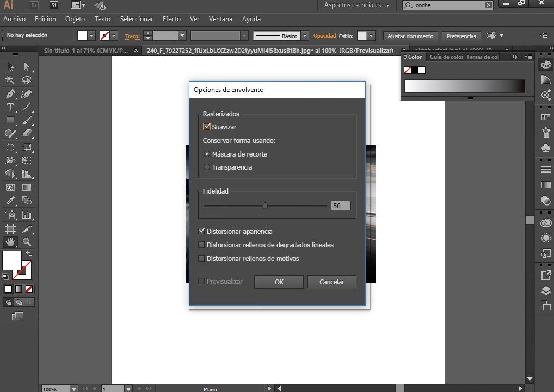Enable Distorsionar rellenos de degradados lineales
Screen dimensions: 554x392
[201, 245]
